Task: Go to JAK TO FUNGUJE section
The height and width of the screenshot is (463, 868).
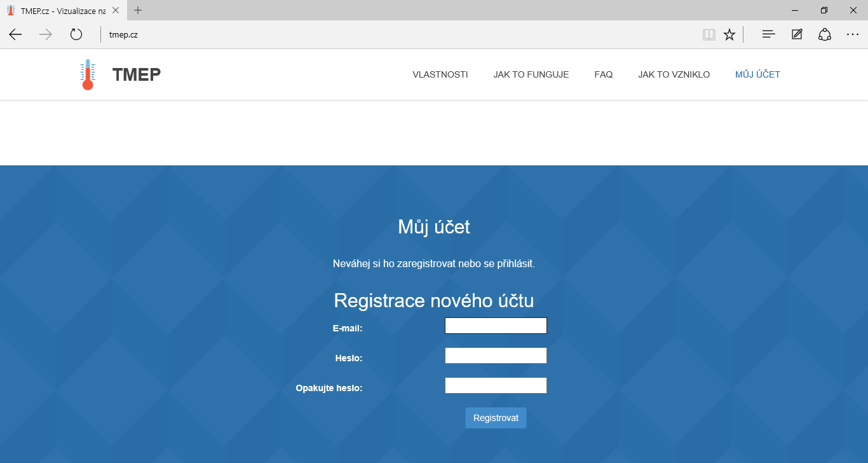Action: (x=531, y=74)
